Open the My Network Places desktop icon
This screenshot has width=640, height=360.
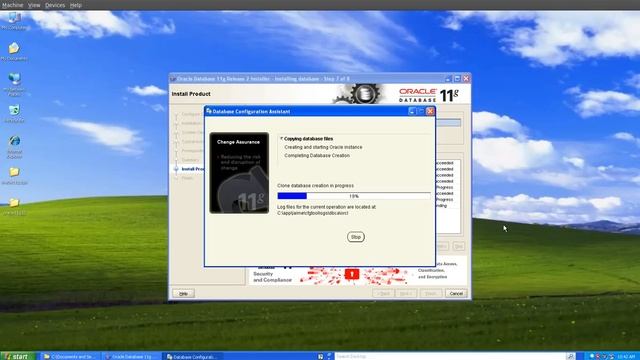(14, 84)
